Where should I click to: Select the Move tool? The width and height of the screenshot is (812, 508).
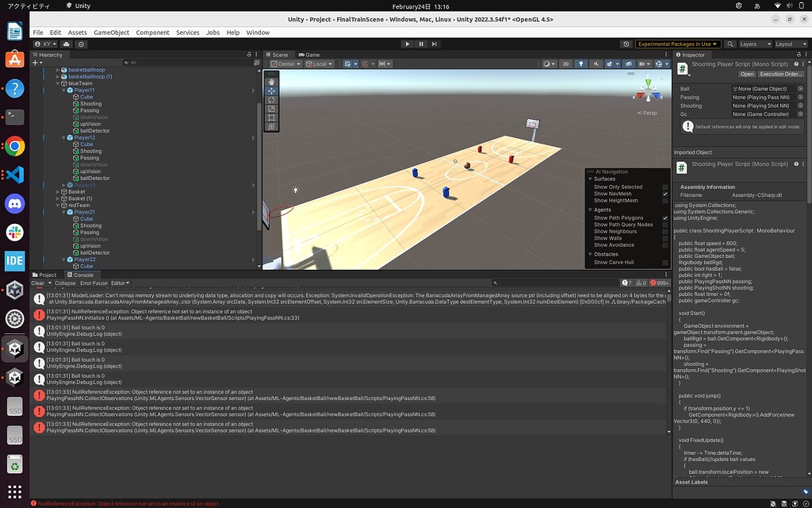(271, 91)
